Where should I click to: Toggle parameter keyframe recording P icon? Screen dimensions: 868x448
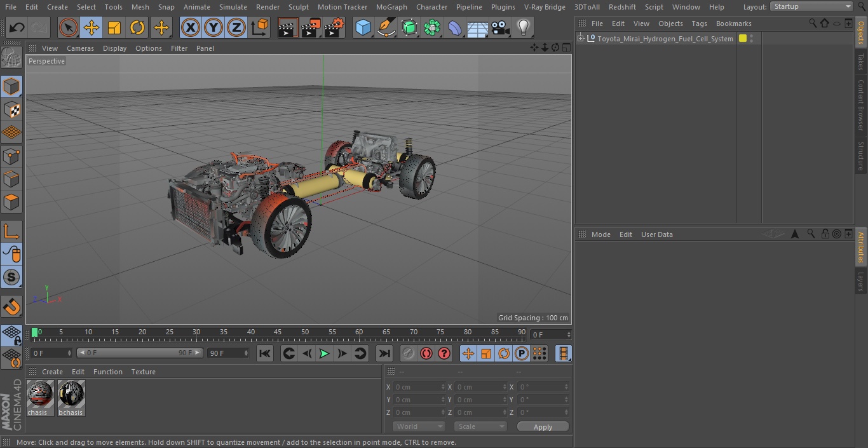tap(522, 353)
